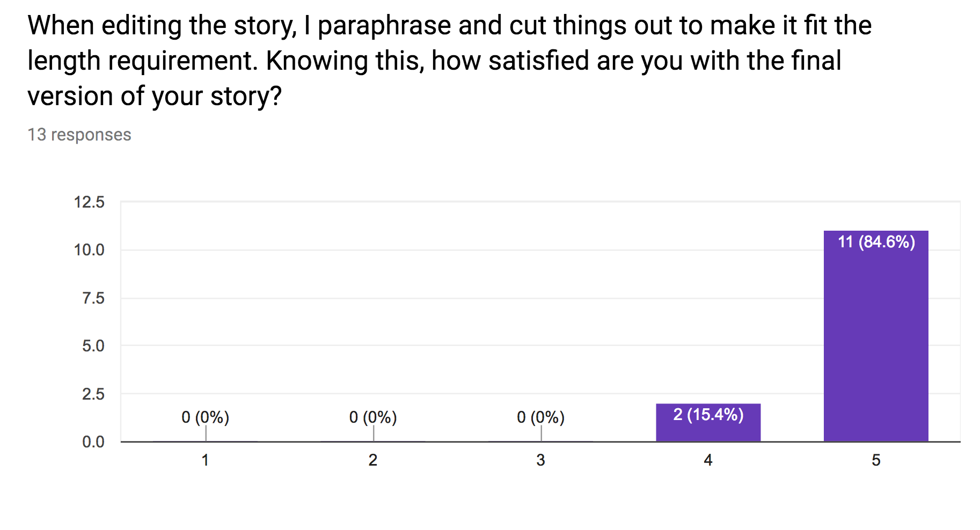This screenshot has width=980, height=530.
Task: Click the "13 responses" text
Action: pos(79,135)
